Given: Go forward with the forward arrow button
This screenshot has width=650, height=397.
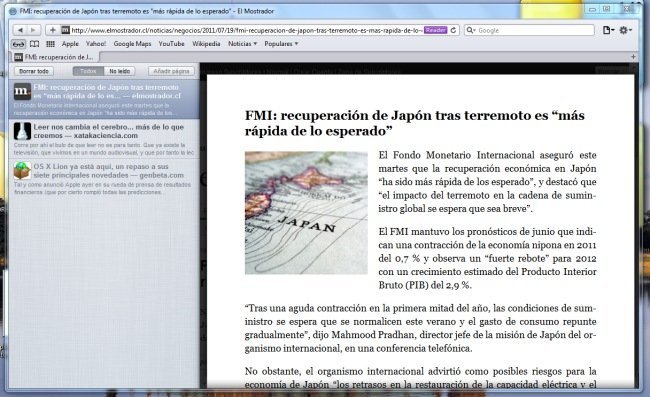Looking at the screenshot, I should click(x=34, y=30).
